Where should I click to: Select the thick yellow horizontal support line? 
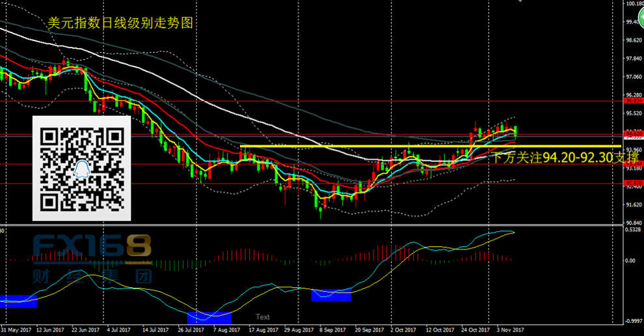click(390, 146)
